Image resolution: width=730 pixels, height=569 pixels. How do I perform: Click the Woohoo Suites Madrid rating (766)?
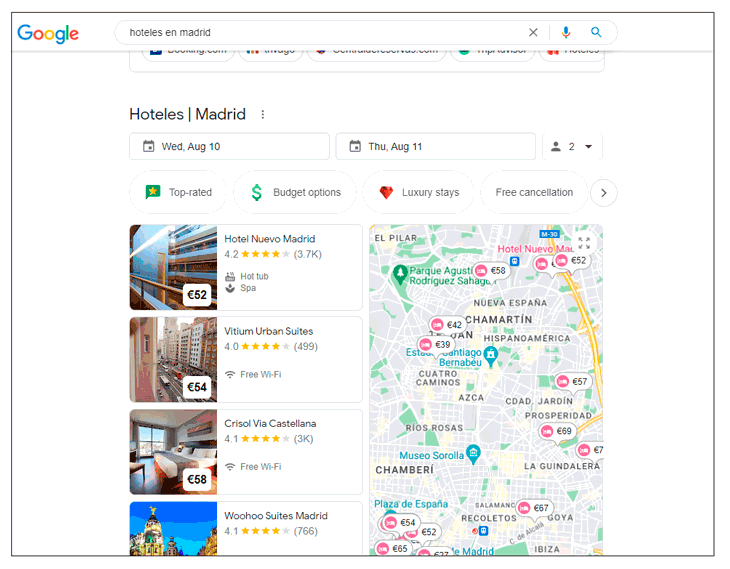271,531
